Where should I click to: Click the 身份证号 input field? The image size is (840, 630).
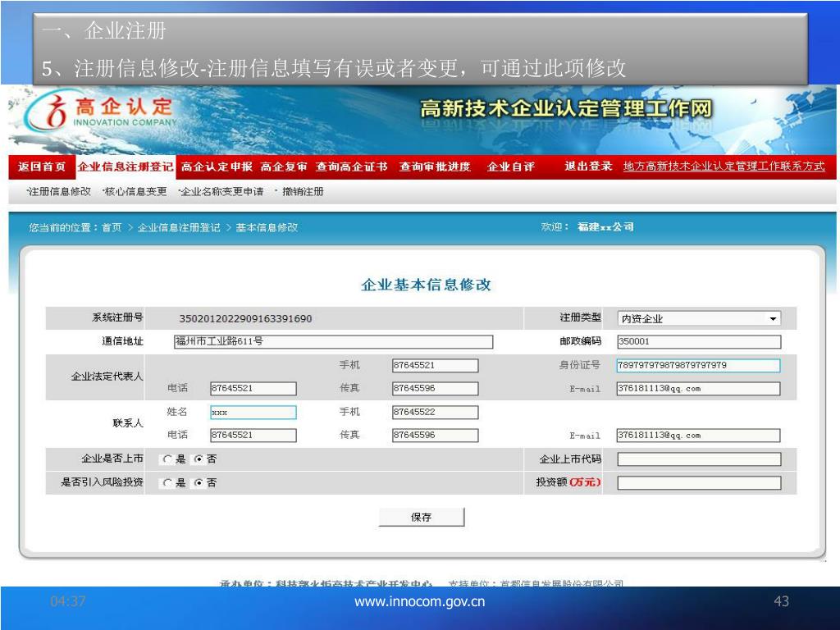[x=699, y=366]
